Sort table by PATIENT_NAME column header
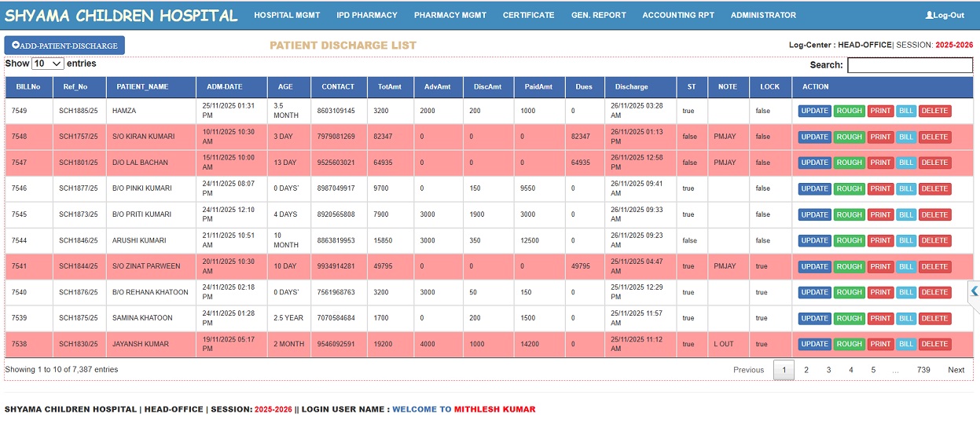The image size is (980, 428). (x=142, y=87)
